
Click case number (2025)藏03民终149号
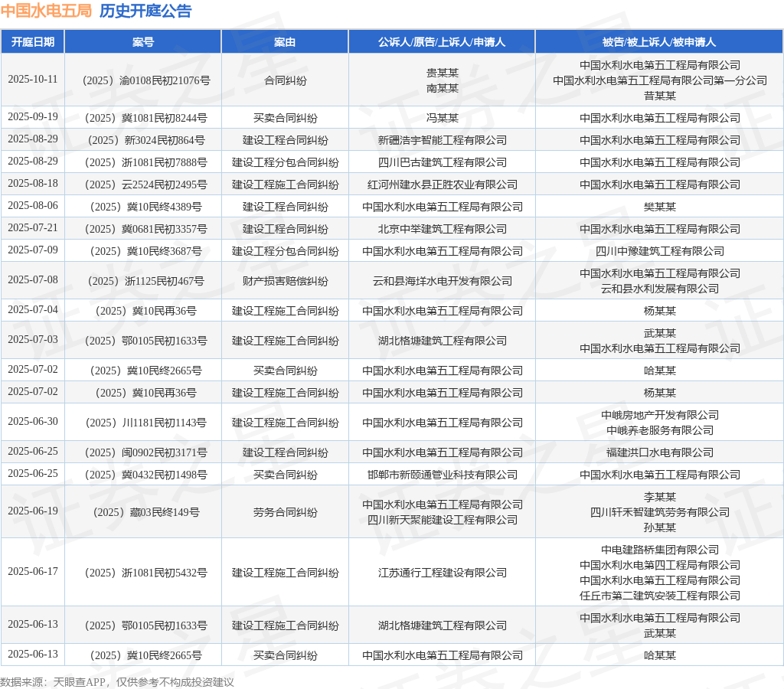pyautogui.click(x=146, y=512)
